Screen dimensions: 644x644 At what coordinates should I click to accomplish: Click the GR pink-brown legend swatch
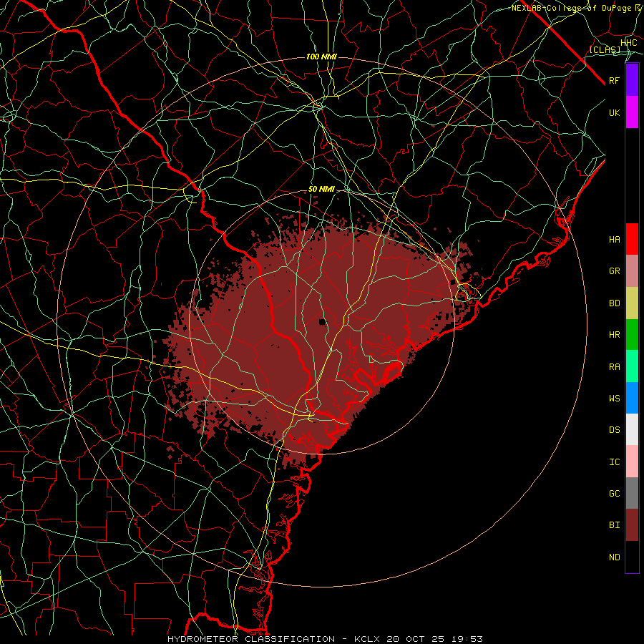point(632,271)
